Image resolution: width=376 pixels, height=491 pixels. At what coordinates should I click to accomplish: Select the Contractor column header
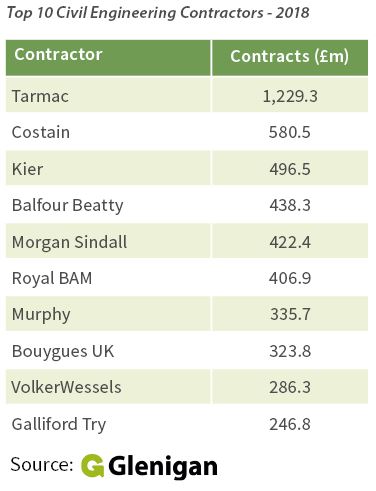pyautogui.click(x=108, y=57)
